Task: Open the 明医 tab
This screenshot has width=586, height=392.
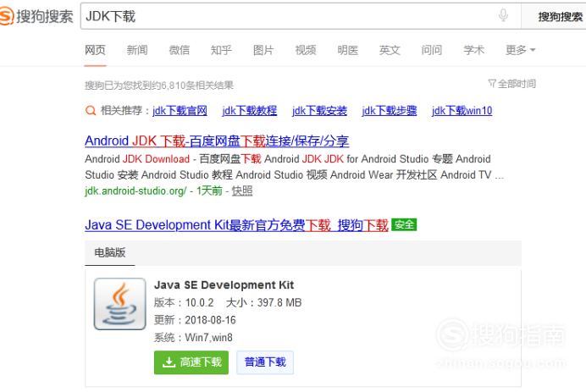Action: tap(348, 50)
